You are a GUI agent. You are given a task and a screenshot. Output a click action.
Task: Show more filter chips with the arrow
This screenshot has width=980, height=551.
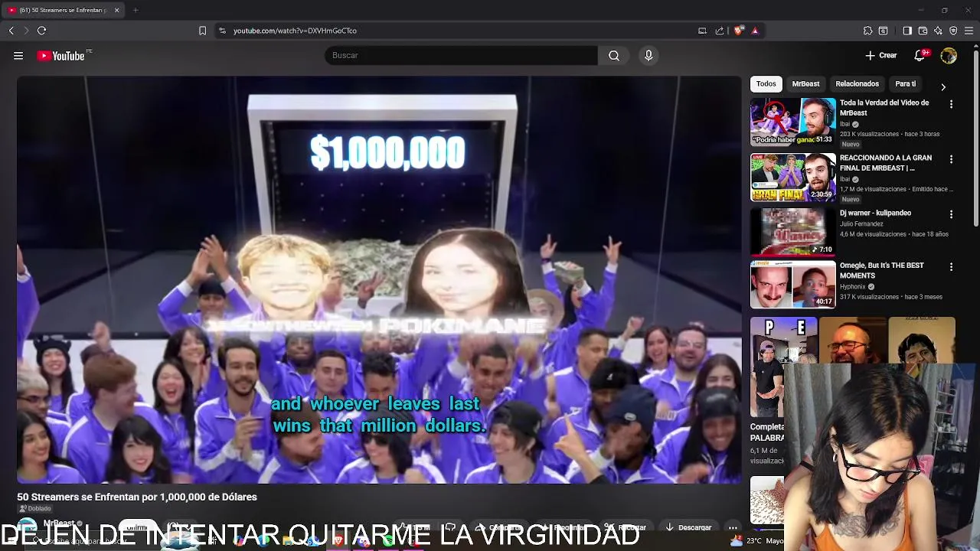click(x=943, y=87)
